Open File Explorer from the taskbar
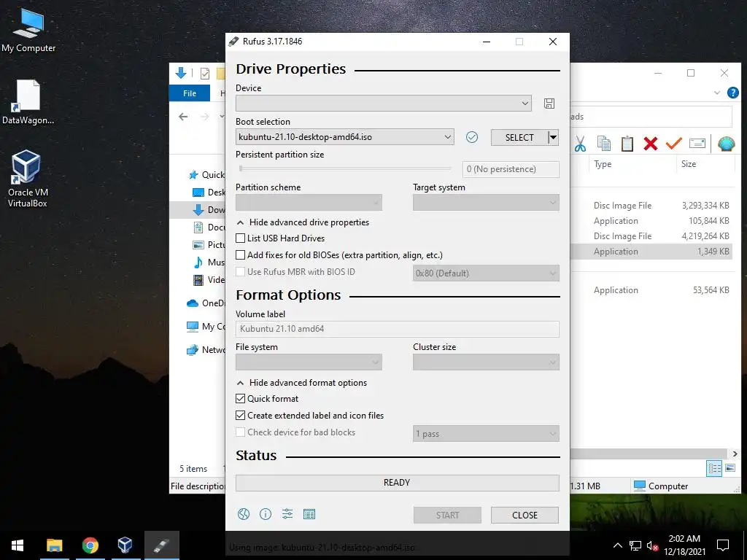This screenshot has width=747, height=560. tap(54, 545)
